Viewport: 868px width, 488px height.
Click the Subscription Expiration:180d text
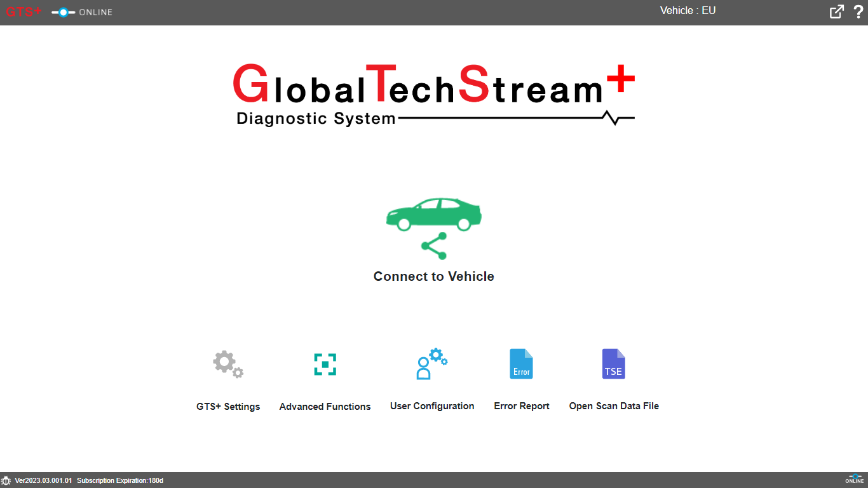[x=120, y=480]
